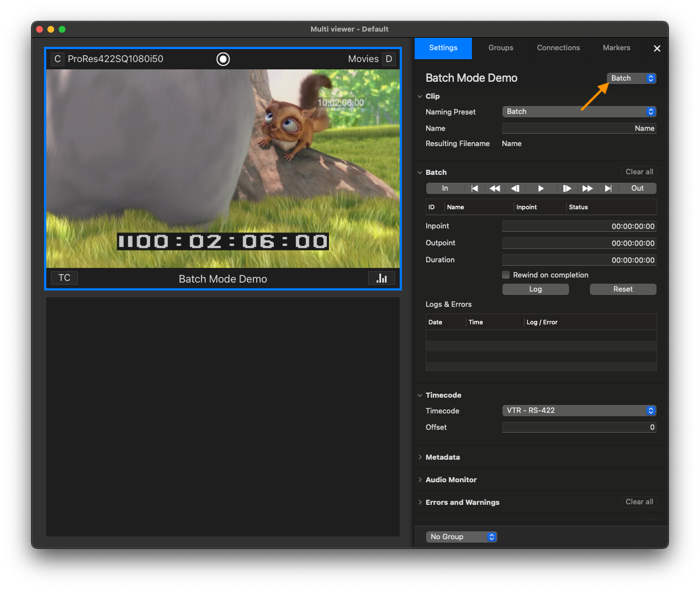The width and height of the screenshot is (700, 590).
Task: Step one frame backward
Action: tap(515, 188)
